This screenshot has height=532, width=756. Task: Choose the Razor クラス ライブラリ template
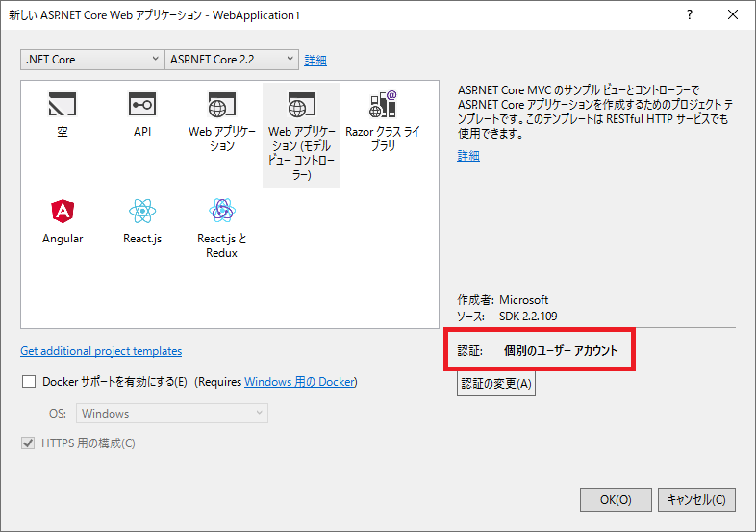(383, 120)
